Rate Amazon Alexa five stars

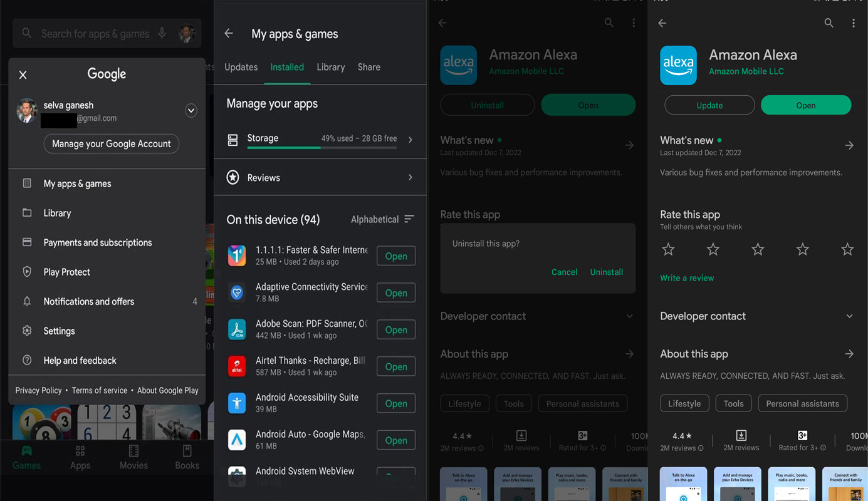(x=847, y=250)
